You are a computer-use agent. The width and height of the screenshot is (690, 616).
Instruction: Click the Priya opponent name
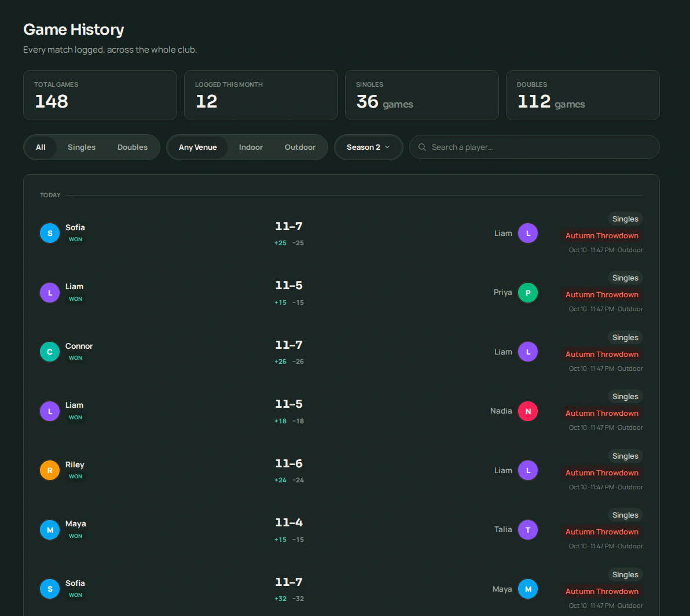(502, 293)
